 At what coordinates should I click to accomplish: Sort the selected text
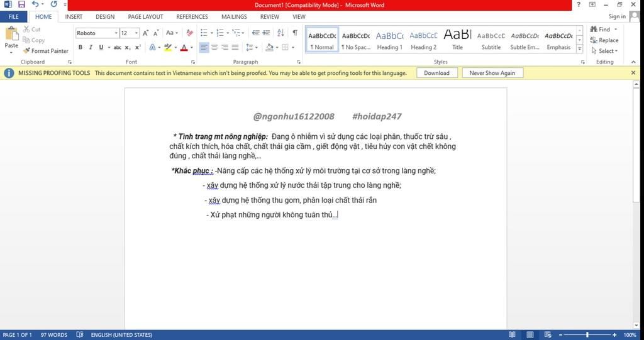click(280, 33)
